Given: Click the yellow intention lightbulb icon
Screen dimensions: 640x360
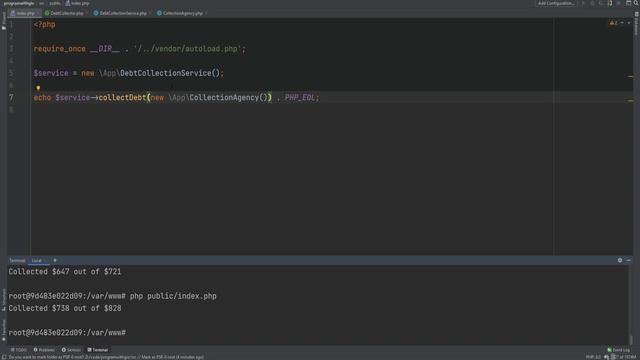Looking at the screenshot, I should point(38,87).
